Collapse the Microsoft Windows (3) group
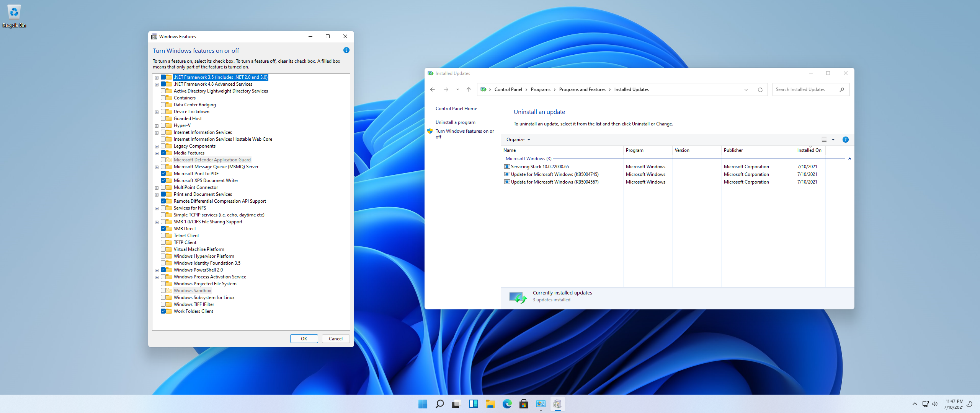Screen dimensions: 980x413 click(x=849, y=159)
